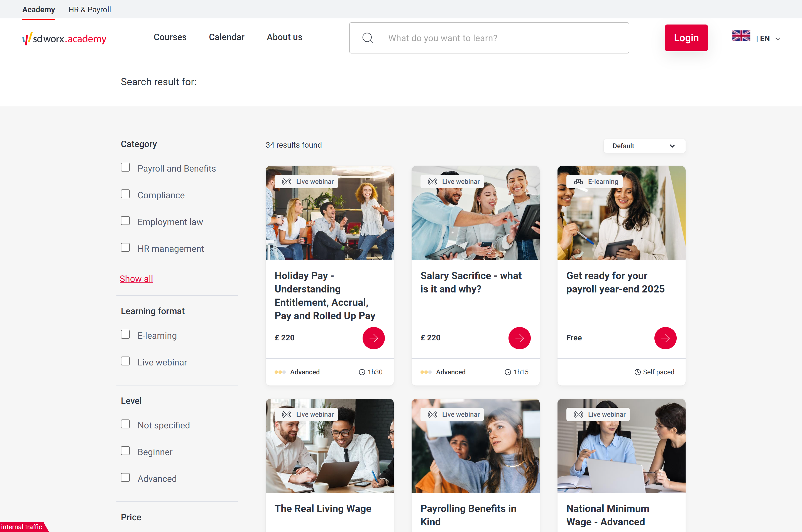The image size is (802, 532).
Task: Open National Minimum Wage - Advanced title
Action: (608, 515)
